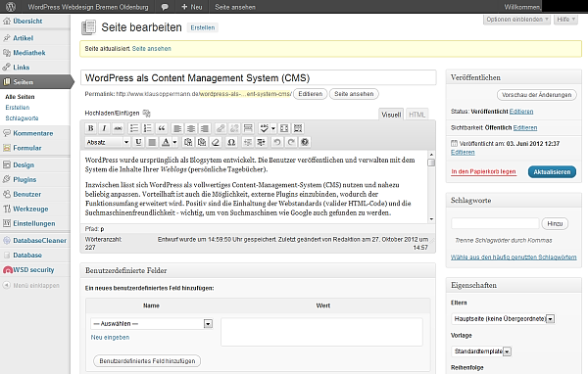588x374 pixels.
Task: Apply italic formatting in the editor
Action: point(104,128)
